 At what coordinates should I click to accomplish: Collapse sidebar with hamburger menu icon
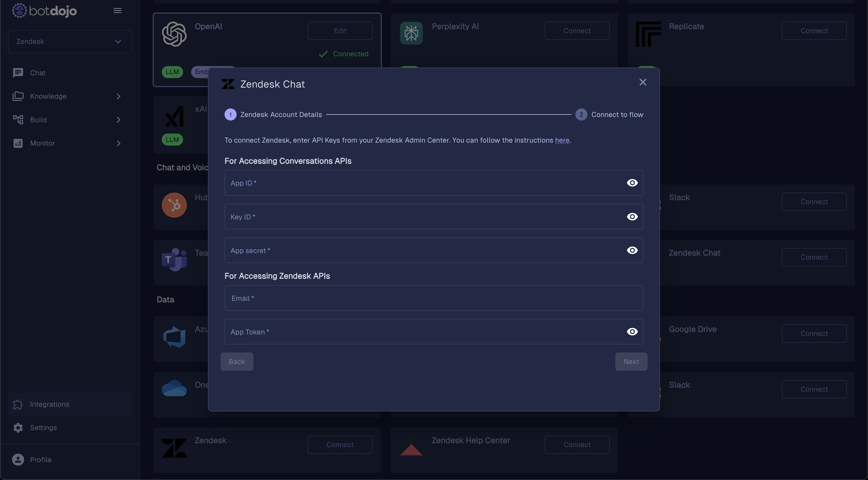118,11
